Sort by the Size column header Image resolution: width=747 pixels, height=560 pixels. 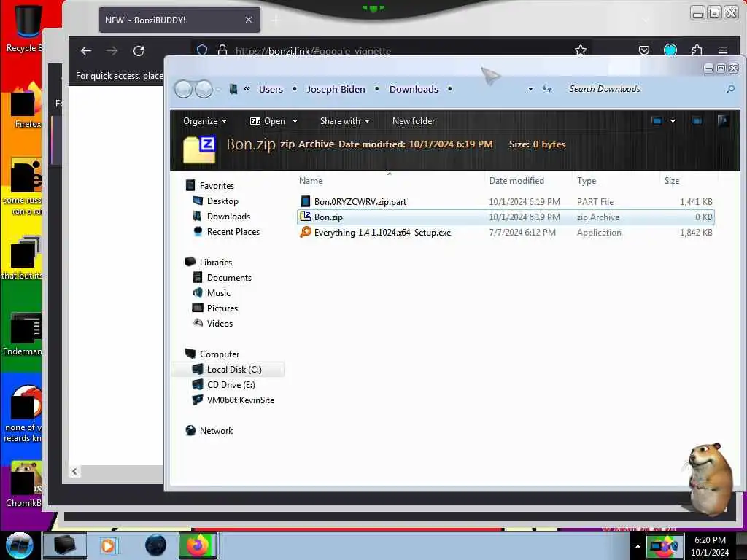click(672, 181)
